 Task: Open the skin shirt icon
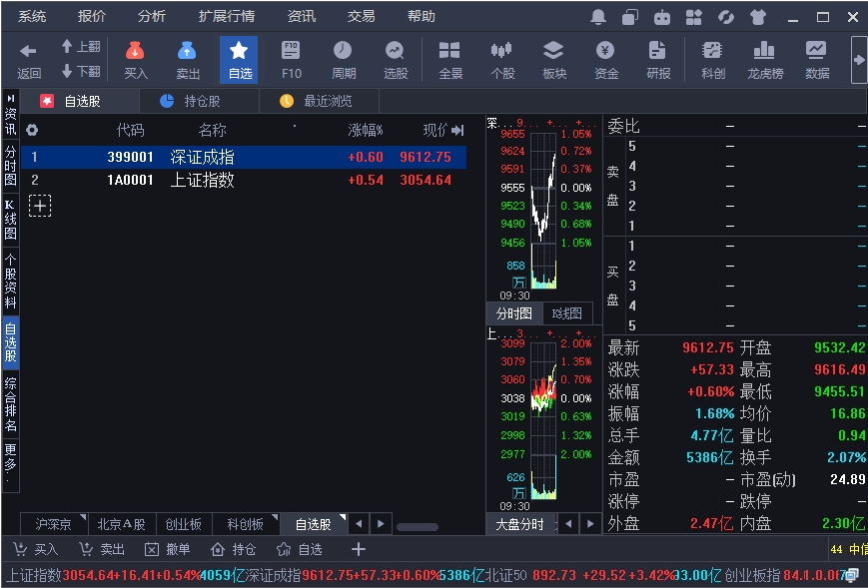coord(758,17)
